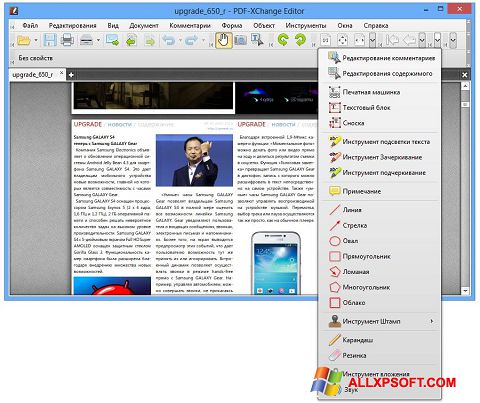Close the upgrade_650_r document tab
Viewport: 480px width, 403px height.
(61, 73)
